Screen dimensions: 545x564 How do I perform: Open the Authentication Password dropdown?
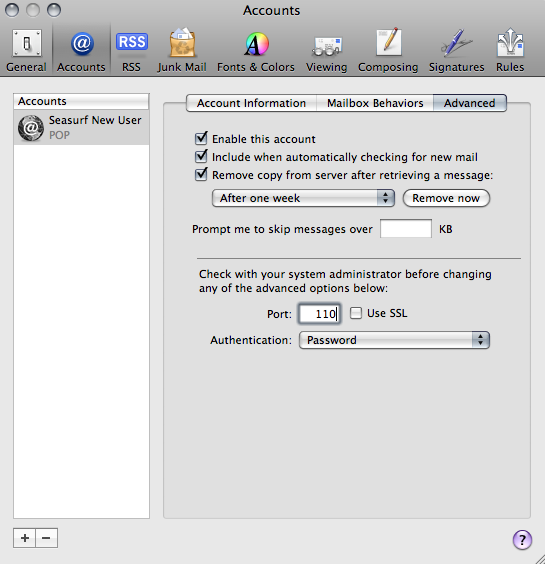point(394,340)
